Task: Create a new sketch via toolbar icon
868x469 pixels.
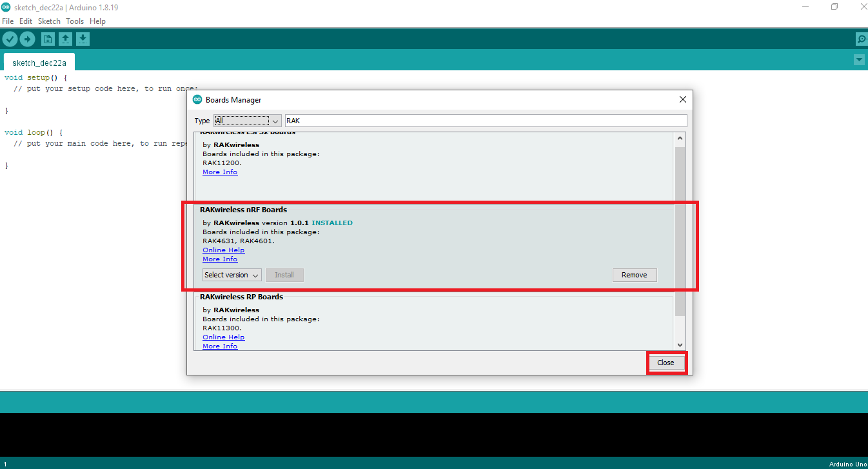Action: (48, 39)
